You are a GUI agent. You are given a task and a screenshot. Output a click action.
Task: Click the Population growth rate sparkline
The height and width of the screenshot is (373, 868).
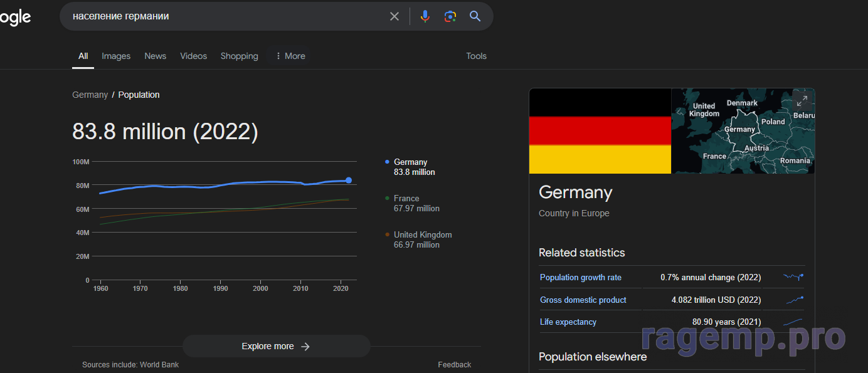[x=793, y=276]
